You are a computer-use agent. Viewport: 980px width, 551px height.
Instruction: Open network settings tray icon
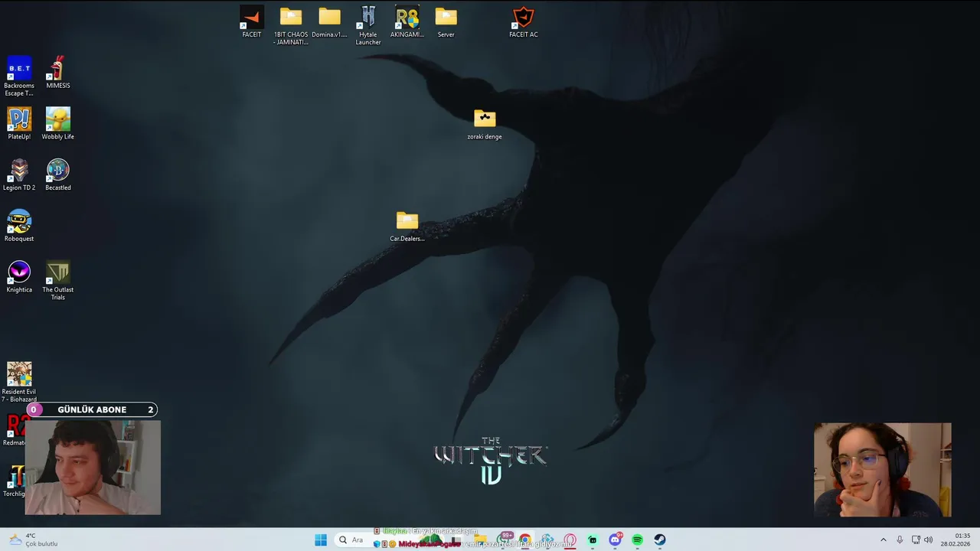click(x=916, y=540)
